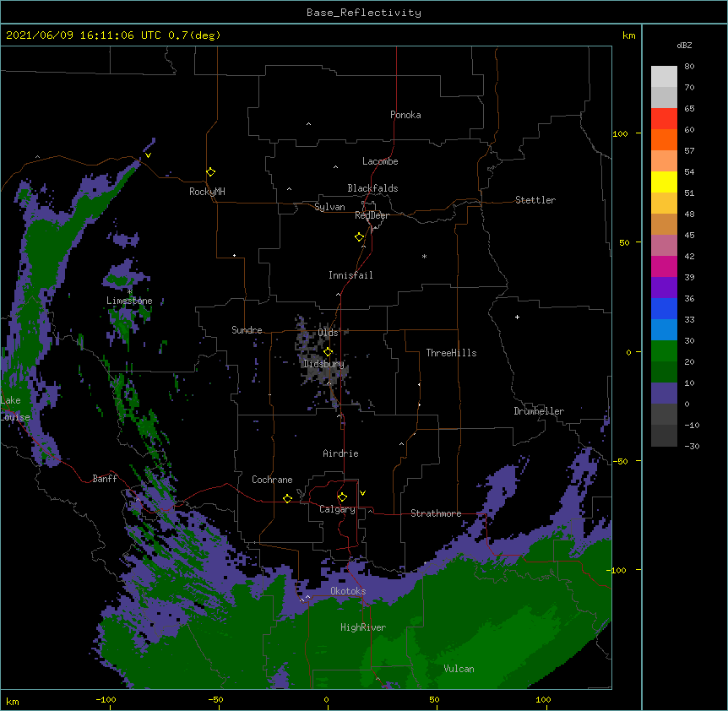The image size is (728, 711).
Task: Select the orange 57-60 dBZ legend swatch
Action: 664,139
